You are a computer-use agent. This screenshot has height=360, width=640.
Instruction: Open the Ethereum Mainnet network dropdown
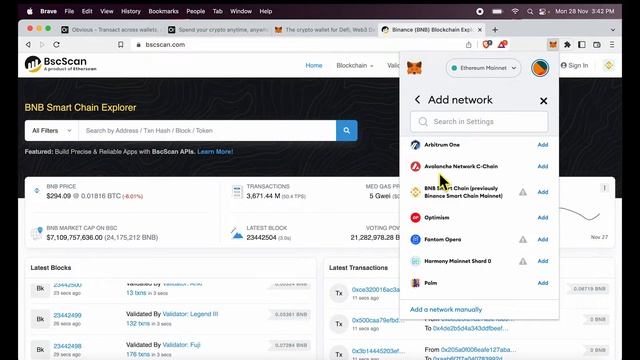pos(484,68)
